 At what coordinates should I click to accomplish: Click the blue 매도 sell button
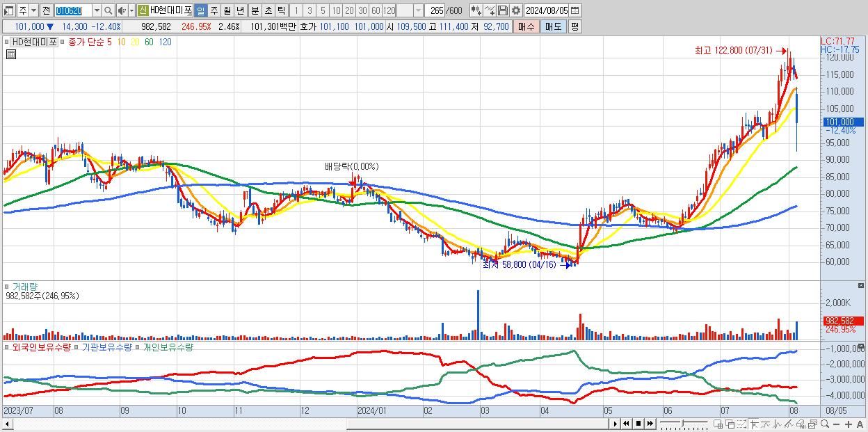point(553,26)
